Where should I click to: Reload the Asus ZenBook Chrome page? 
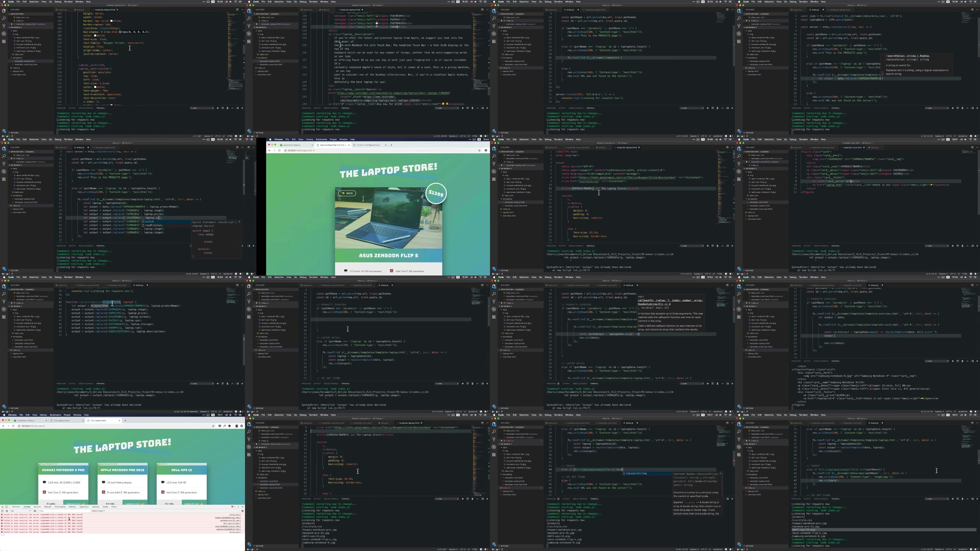click(x=279, y=151)
